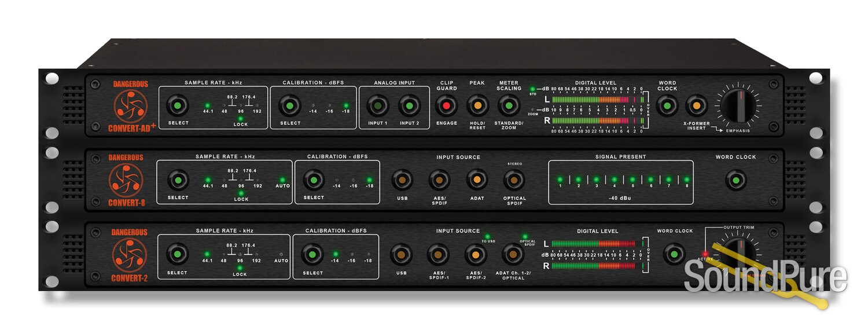This screenshot has height=330, width=868.
Task: Click the OPTICAL SPDIF LED on Convert-2
Action: click(x=525, y=236)
